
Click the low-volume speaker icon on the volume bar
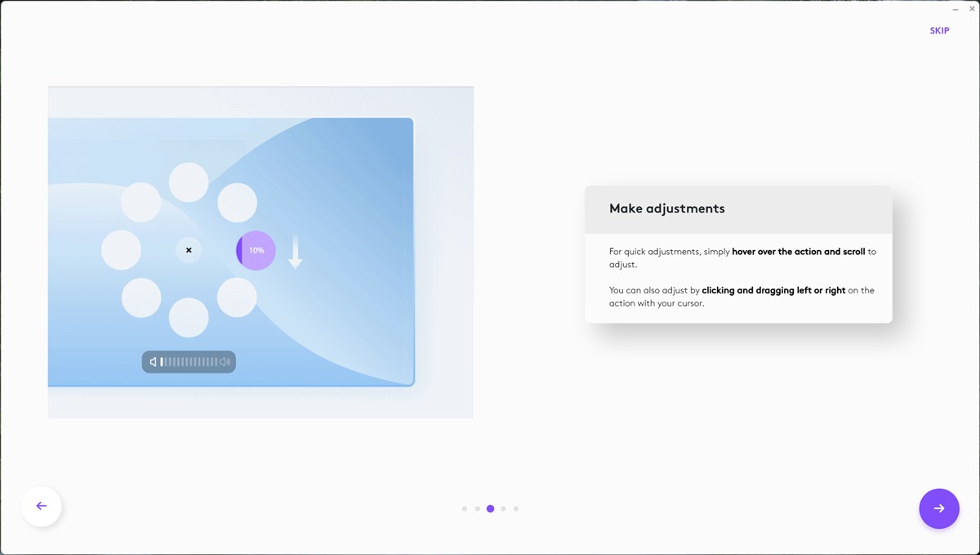point(152,361)
